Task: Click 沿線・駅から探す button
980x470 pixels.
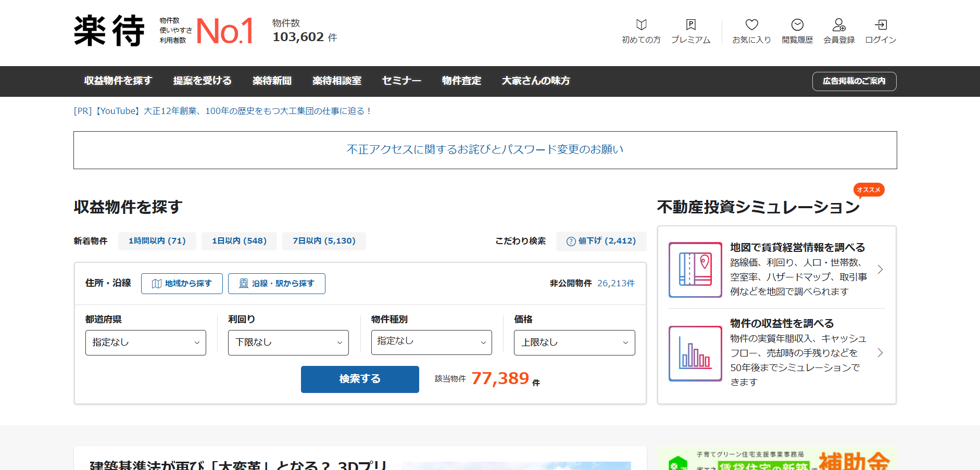Action: tap(277, 284)
